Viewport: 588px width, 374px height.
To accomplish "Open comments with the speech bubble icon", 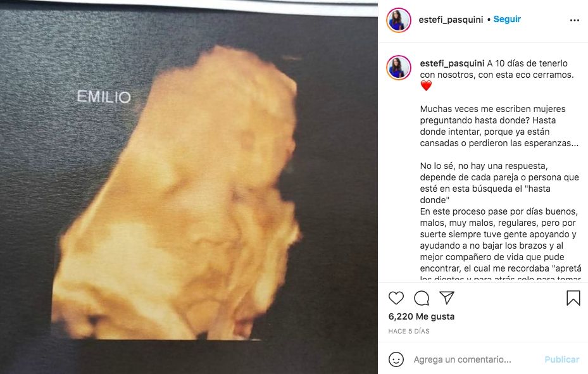I will [422, 298].
